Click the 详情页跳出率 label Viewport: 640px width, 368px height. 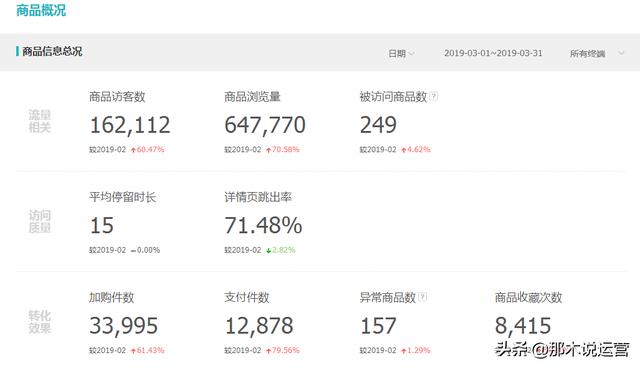pyautogui.click(x=258, y=197)
